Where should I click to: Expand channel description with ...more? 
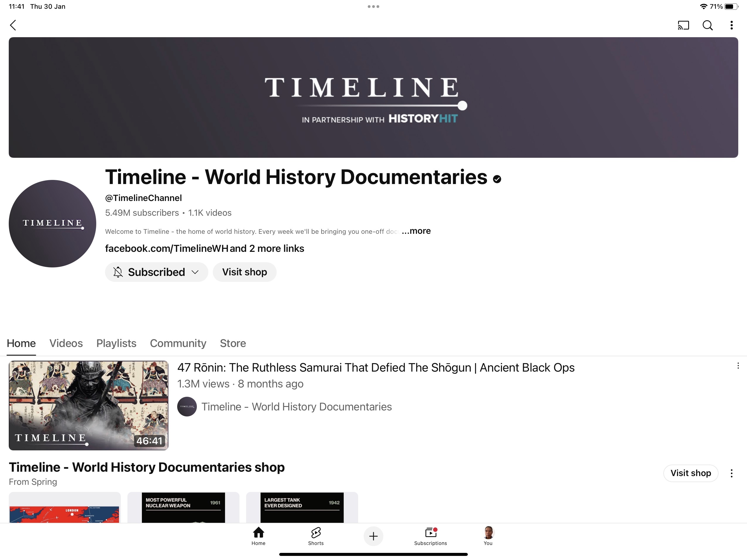(x=416, y=231)
